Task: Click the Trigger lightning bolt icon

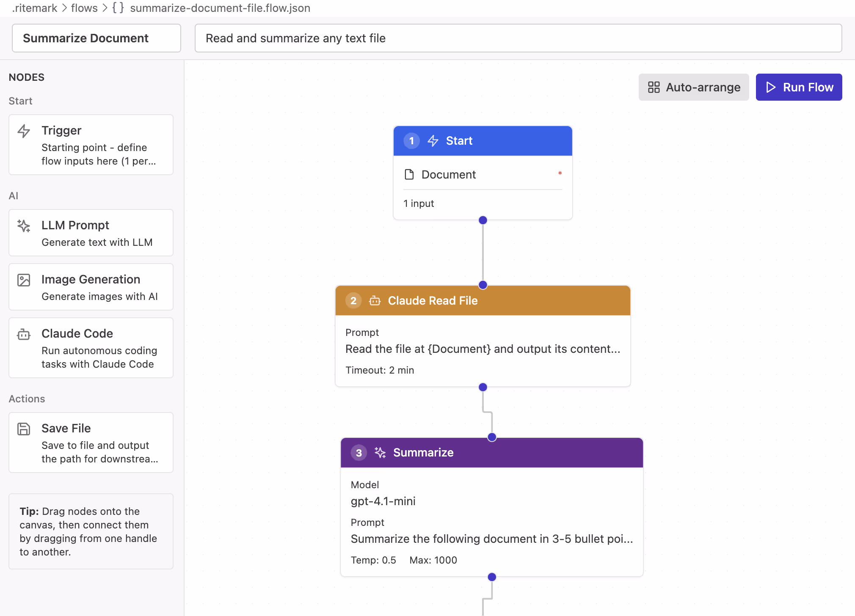Action: point(24,131)
